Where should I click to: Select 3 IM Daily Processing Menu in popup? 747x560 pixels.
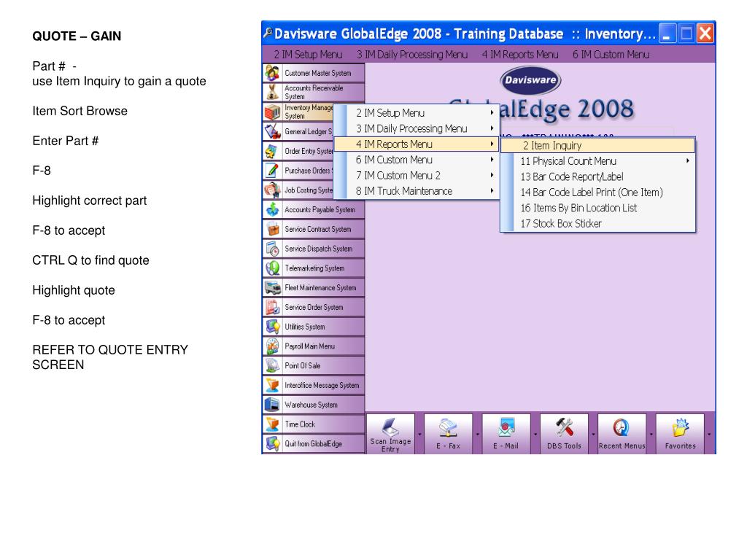coord(417,128)
